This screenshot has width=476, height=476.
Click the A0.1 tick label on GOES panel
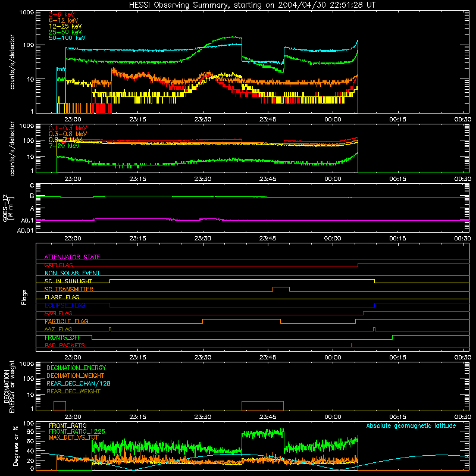[27, 220]
